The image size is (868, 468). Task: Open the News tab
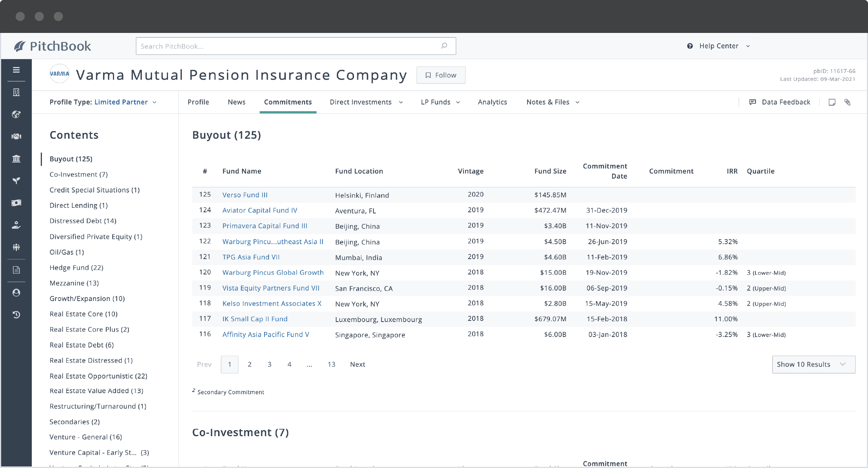point(236,102)
